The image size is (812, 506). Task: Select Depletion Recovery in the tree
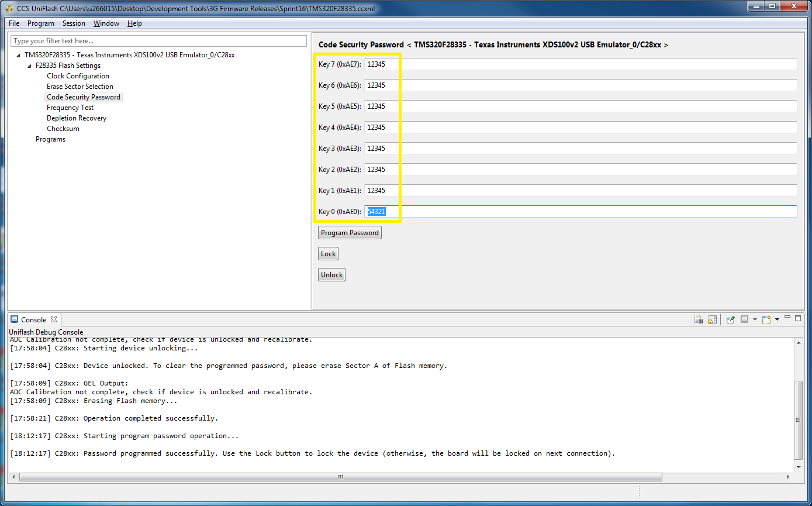77,118
